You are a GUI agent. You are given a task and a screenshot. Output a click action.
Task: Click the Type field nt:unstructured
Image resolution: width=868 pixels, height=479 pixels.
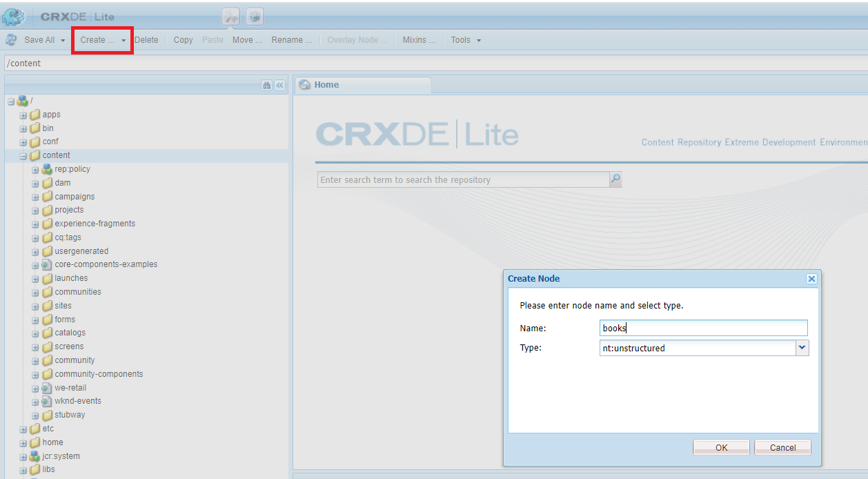[x=698, y=348]
